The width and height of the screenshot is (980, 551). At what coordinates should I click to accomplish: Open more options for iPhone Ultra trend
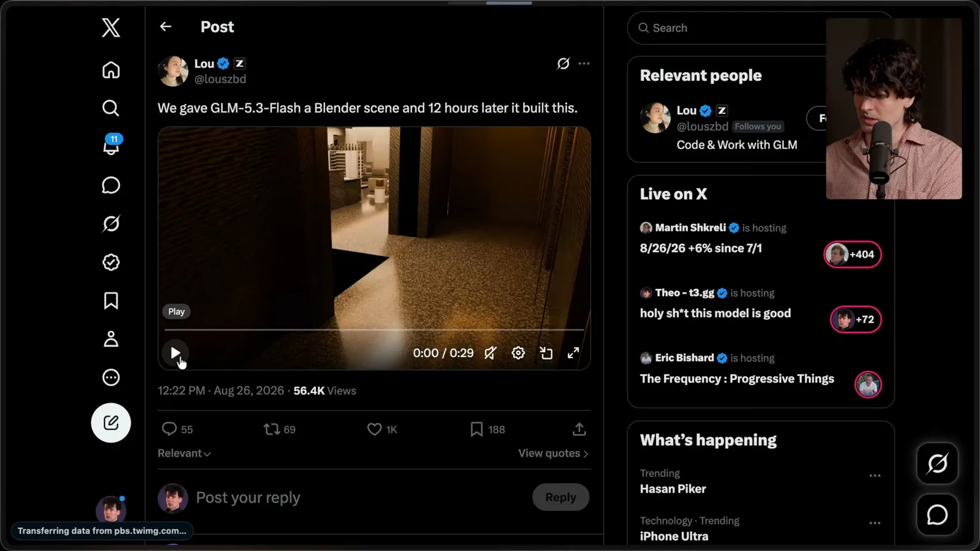point(875,523)
